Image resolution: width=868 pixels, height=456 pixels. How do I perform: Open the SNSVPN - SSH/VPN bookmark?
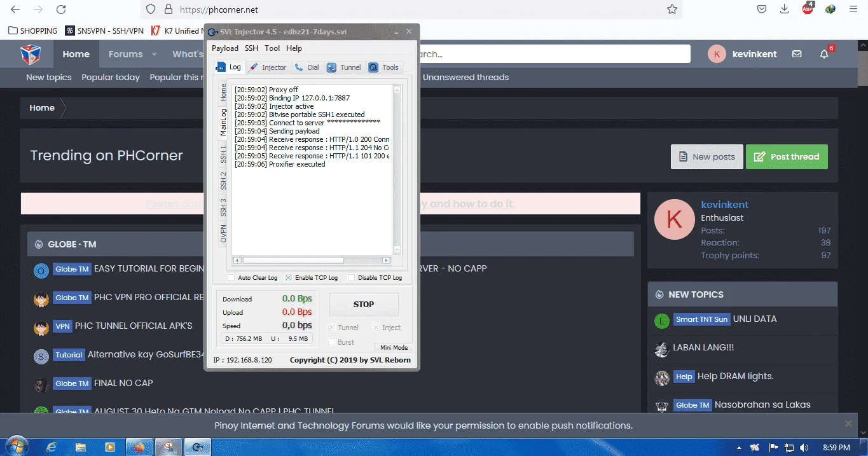(x=104, y=31)
